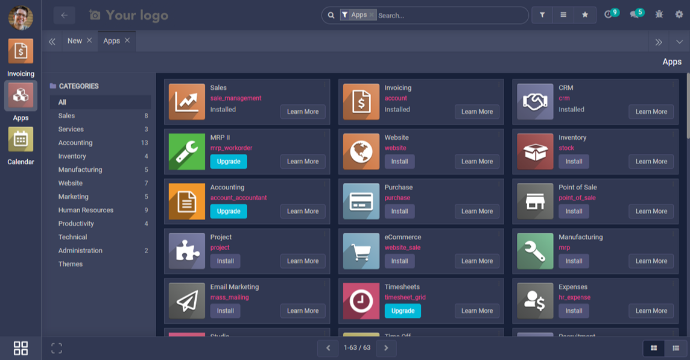Expand the tab list chevron

tap(679, 42)
